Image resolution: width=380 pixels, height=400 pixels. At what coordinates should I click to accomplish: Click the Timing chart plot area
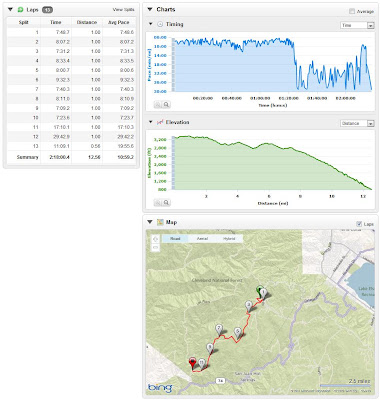pyautogui.click(x=272, y=64)
